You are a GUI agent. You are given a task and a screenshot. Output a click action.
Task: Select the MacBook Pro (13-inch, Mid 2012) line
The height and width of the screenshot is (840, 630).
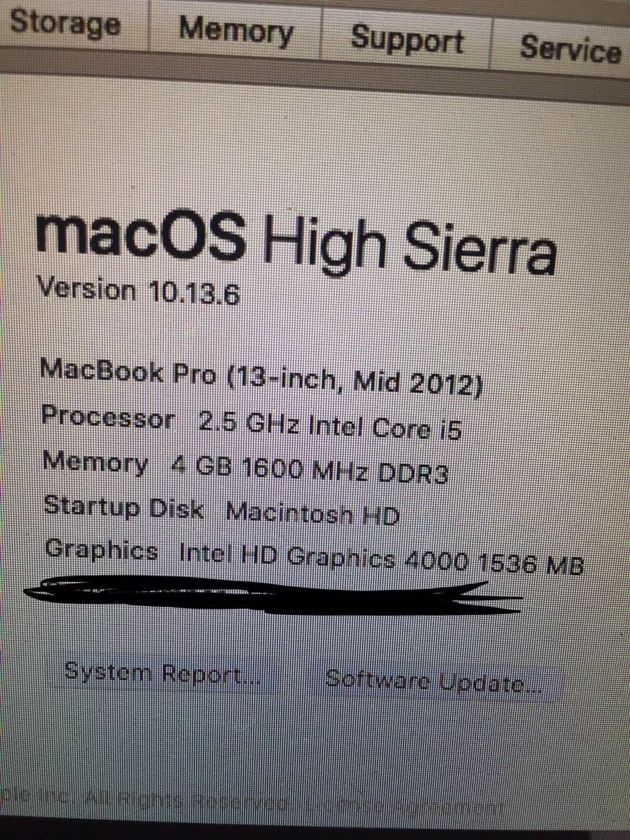(x=262, y=377)
